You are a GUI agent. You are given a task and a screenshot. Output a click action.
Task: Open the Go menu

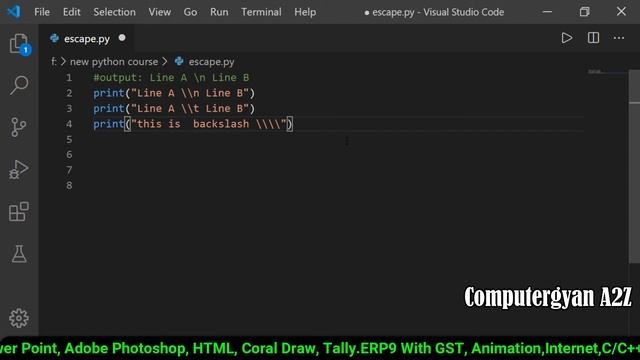tap(190, 12)
